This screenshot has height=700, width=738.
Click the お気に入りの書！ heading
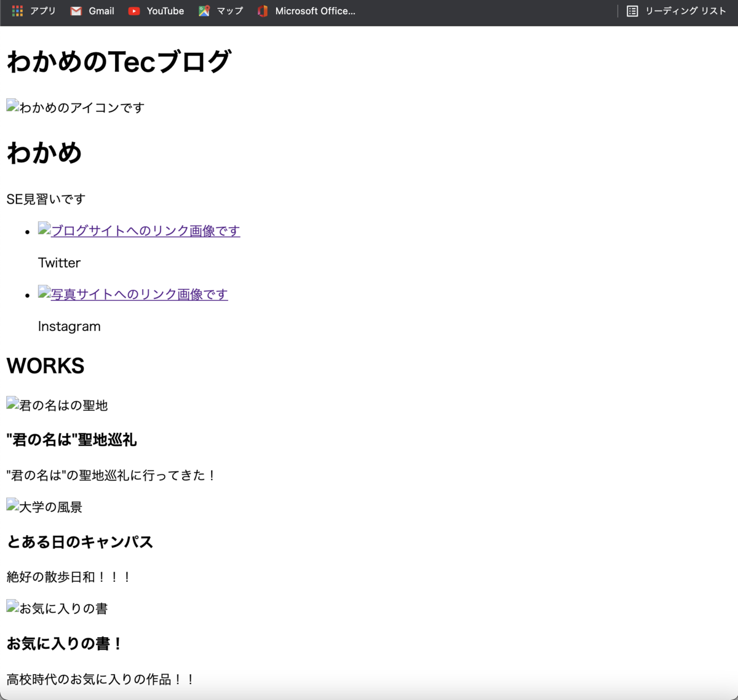(x=65, y=643)
